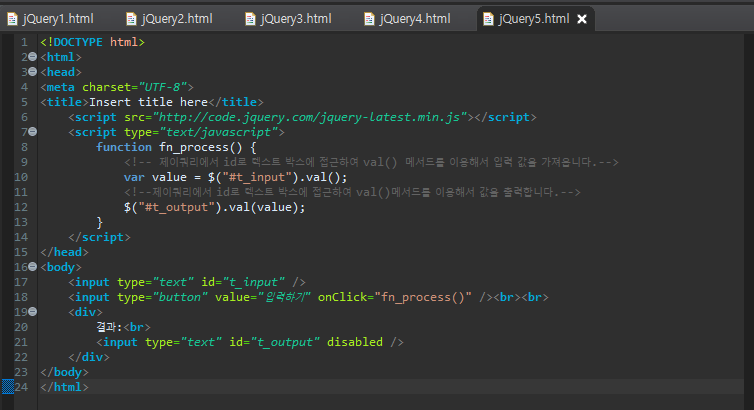
Task: Click the "text/javascript" type value
Action: point(218,132)
